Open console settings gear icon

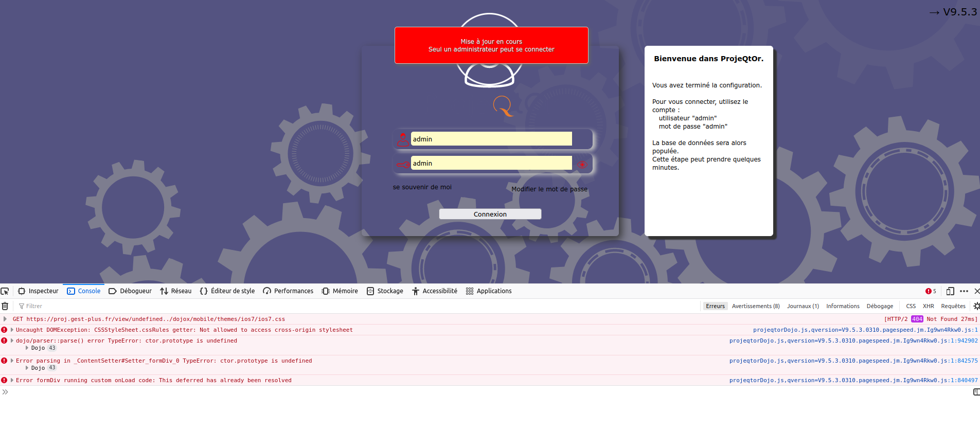976,306
